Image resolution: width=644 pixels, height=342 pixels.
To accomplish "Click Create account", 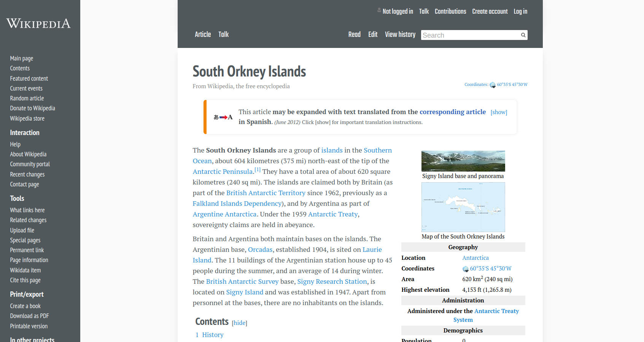I will 490,11.
